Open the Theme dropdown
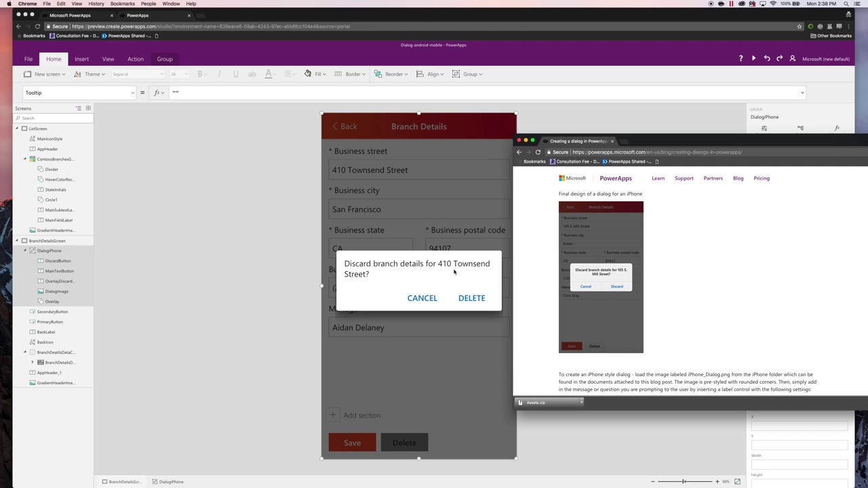The width and height of the screenshot is (868, 488). point(90,74)
